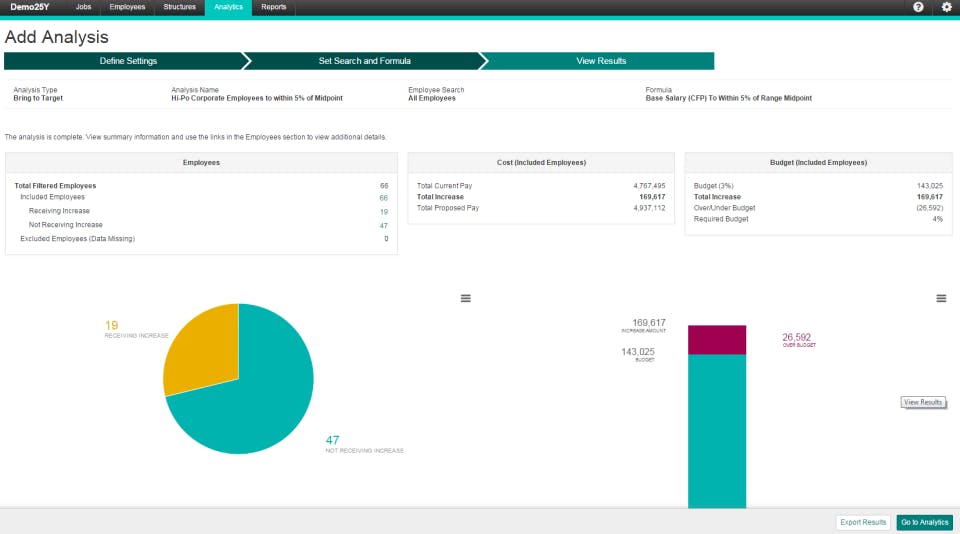Open budget bar chart hamburger menu
Screen dimensions: 960x534
[941, 298]
